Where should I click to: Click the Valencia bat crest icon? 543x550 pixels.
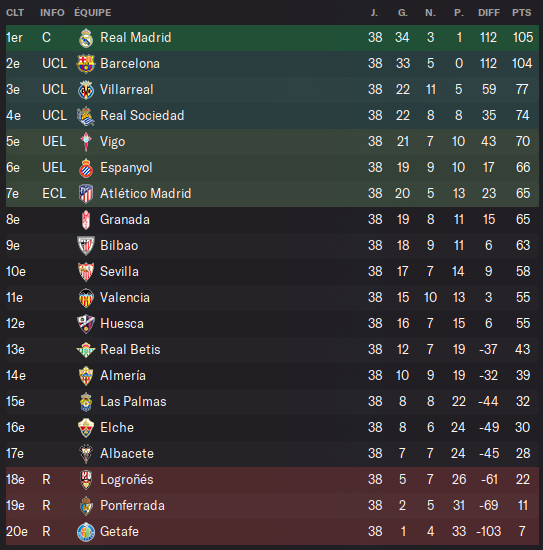click(x=86, y=297)
